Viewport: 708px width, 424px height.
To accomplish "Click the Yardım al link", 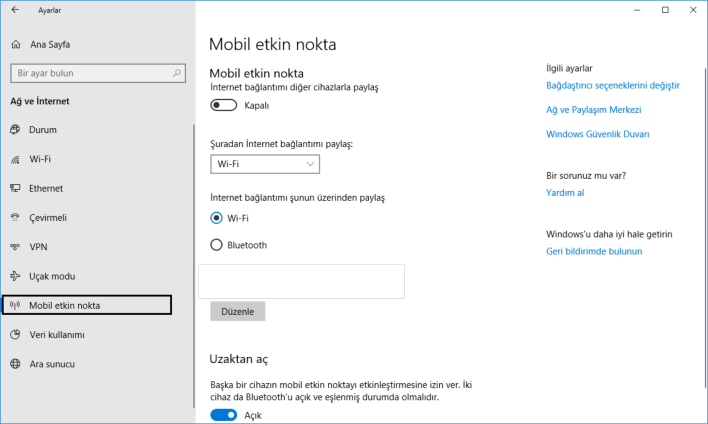I will [x=565, y=193].
